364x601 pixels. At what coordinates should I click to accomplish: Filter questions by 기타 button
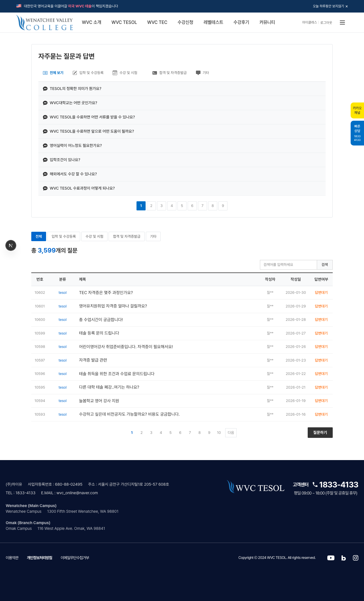[153, 236]
